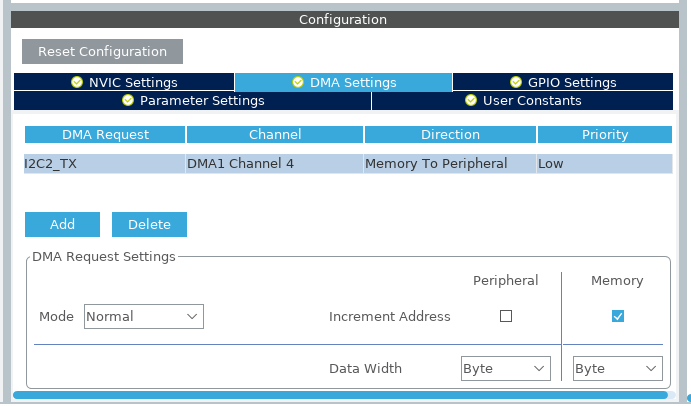The image size is (691, 406).
Task: Enable the Peripheral increment address checkbox
Action: coord(506,316)
